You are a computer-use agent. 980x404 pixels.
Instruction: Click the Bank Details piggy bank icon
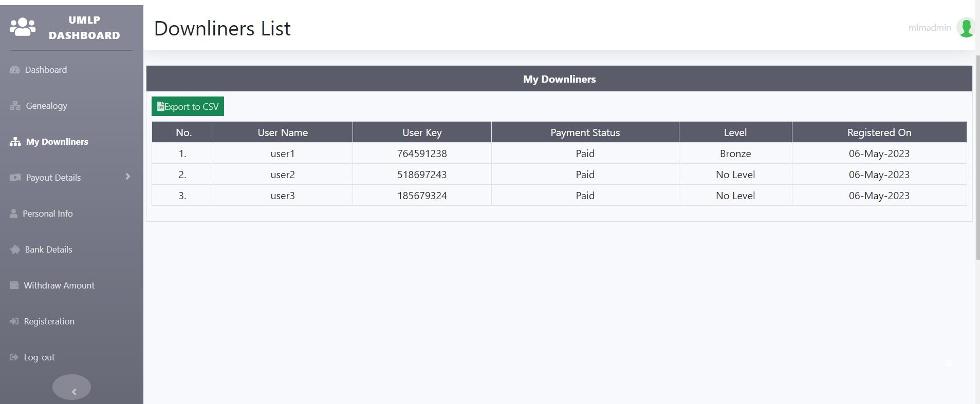pos(14,249)
